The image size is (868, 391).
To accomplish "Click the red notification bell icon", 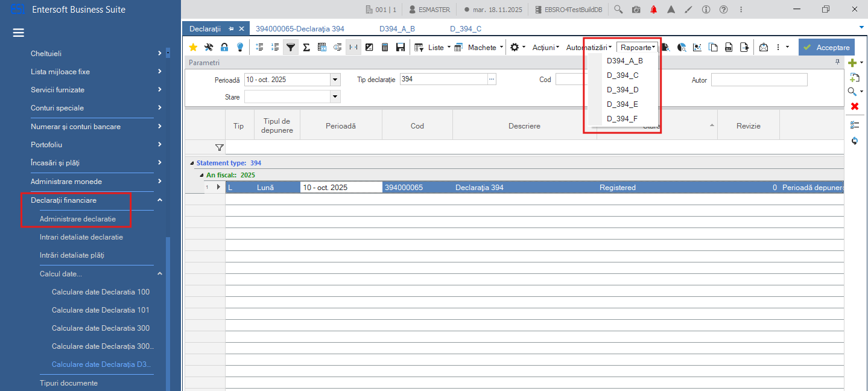I will click(654, 10).
